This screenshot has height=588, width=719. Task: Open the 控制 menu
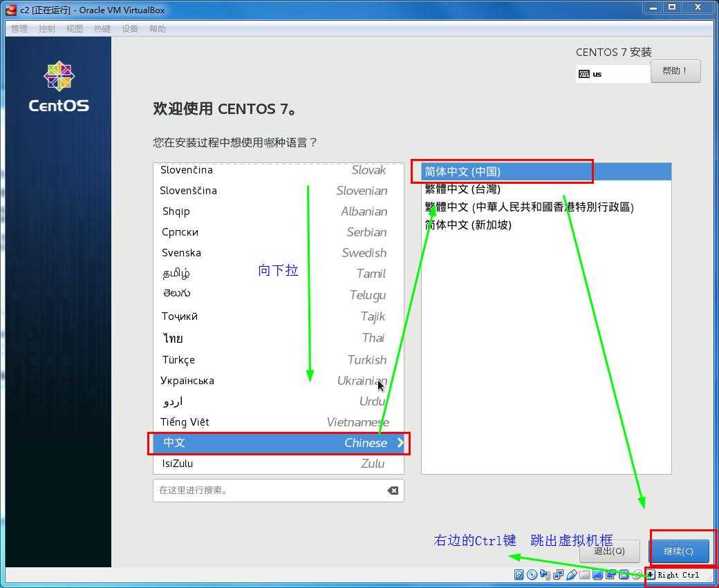point(47,29)
